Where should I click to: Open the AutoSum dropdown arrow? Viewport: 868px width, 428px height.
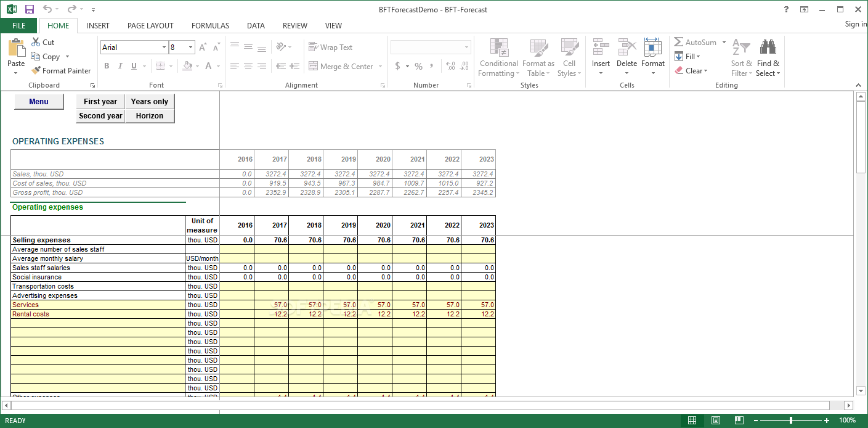(x=724, y=42)
